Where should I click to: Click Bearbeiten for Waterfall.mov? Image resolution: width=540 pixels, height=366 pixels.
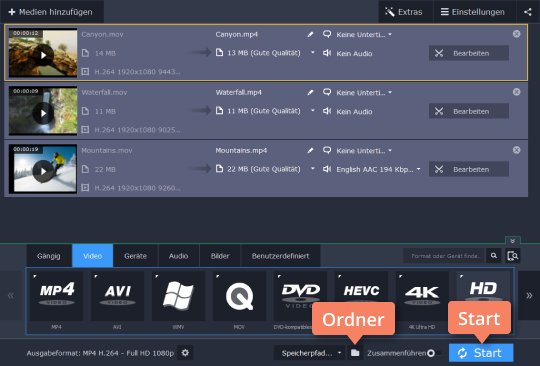coord(469,111)
